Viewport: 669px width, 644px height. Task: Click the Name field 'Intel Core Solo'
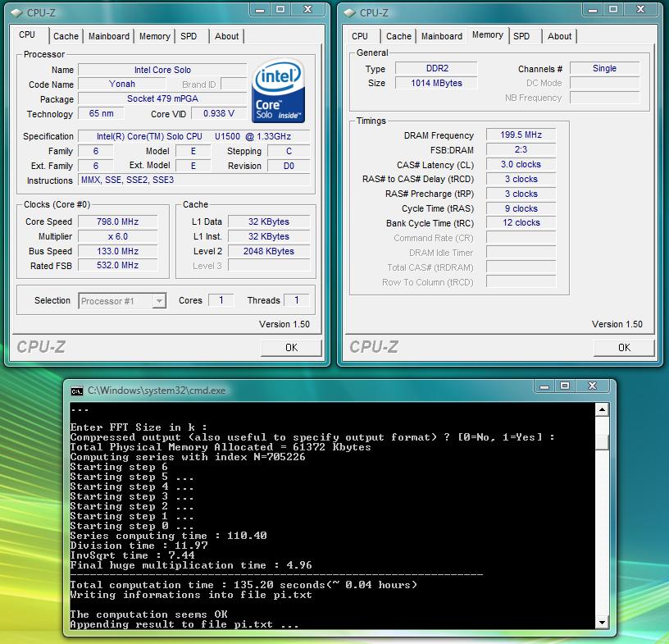pos(162,70)
